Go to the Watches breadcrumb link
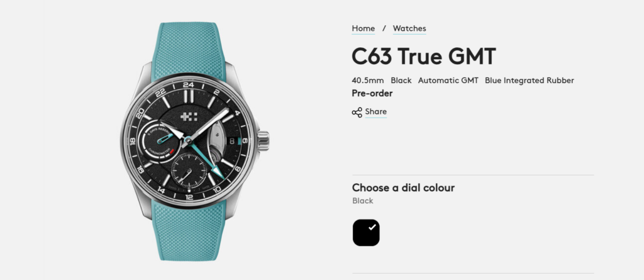This screenshot has width=644, height=280. click(x=409, y=28)
